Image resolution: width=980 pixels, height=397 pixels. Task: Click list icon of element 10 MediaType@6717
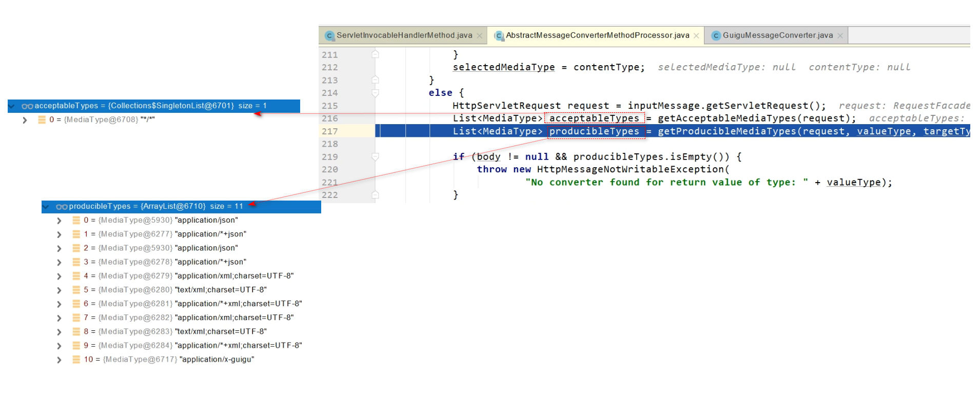tap(76, 360)
